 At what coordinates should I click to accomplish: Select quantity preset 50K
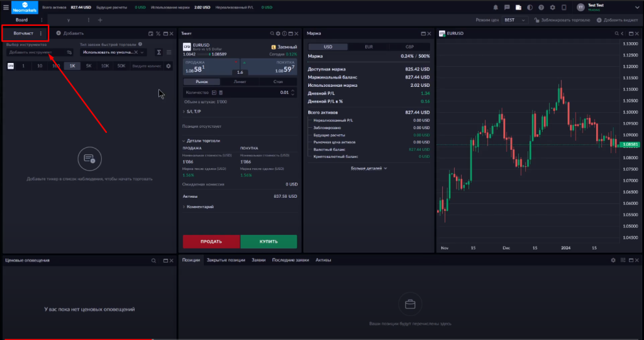[x=121, y=65]
